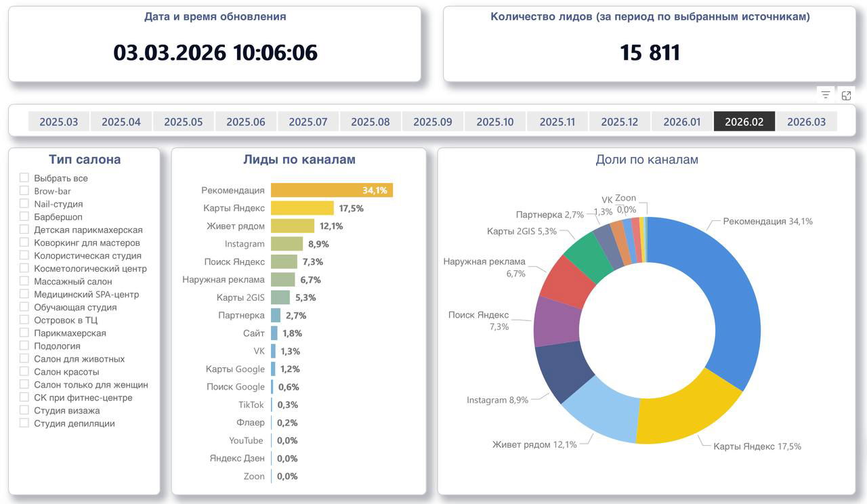
Task: Select the 2025.12 month tab
Action: coord(619,121)
